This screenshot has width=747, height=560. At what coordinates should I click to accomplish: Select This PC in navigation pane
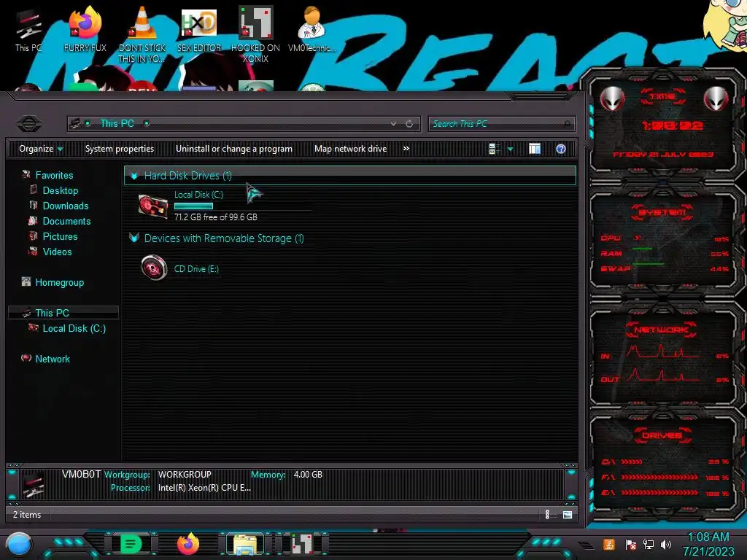tap(64, 313)
